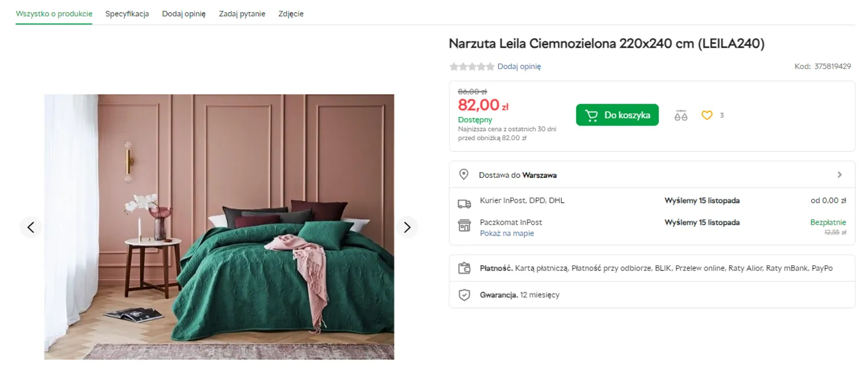Expand delivery to Warszawa options
The height and width of the screenshot is (370, 868).
pyautogui.click(x=840, y=174)
